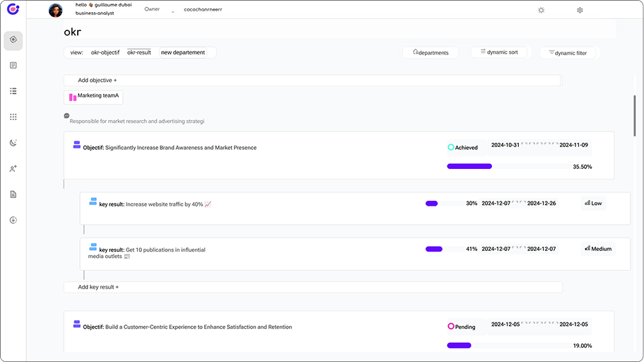Click the user avatar picture
Image resolution: width=644 pixels, height=362 pixels.
55,10
